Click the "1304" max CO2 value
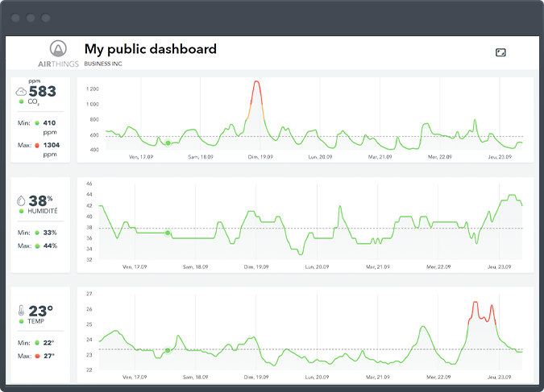The height and width of the screenshot is (392, 544). point(52,145)
